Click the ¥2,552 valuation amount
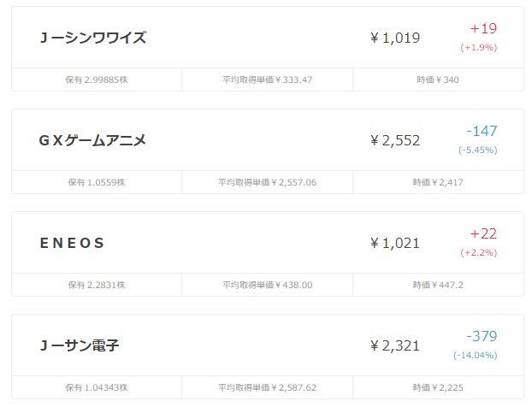This screenshot has height=407, width=532. 395,140
